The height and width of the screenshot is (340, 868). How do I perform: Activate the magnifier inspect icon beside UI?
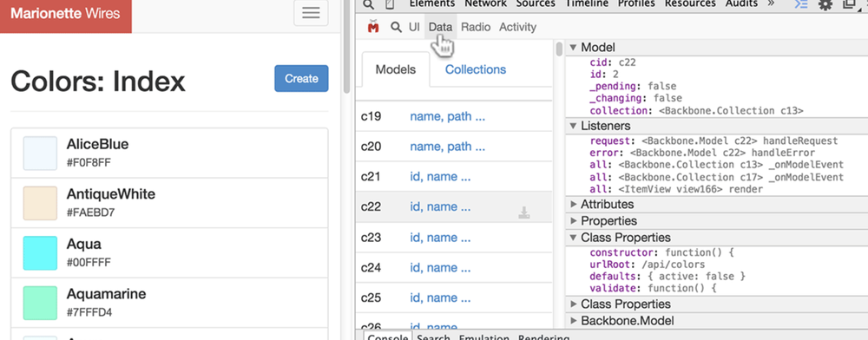pos(396,27)
